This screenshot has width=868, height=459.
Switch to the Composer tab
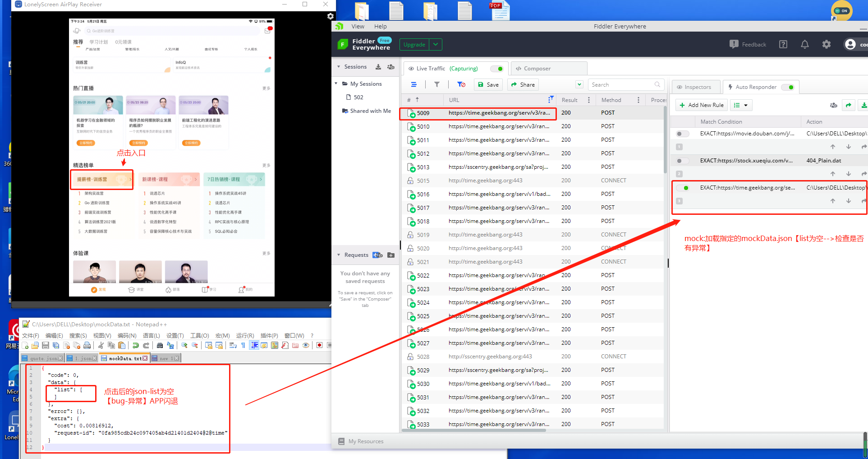point(549,69)
